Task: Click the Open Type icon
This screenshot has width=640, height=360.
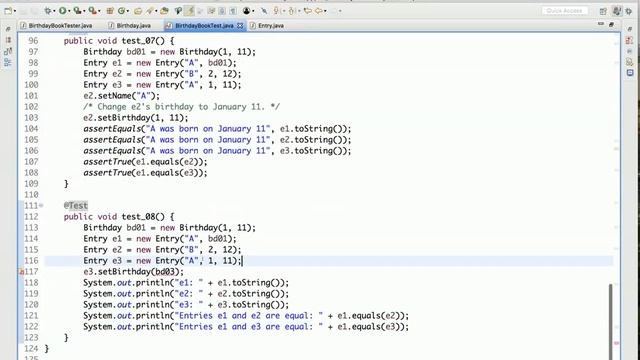Action: pos(138,11)
